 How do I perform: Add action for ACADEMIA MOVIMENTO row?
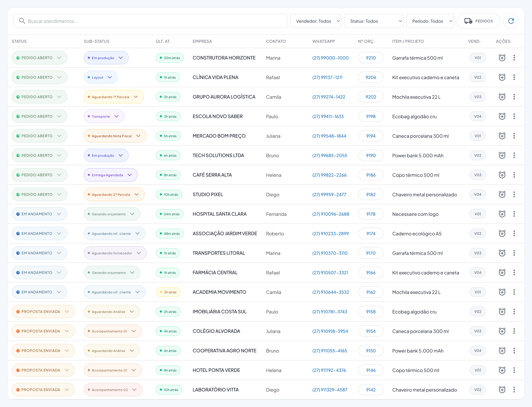(502, 292)
